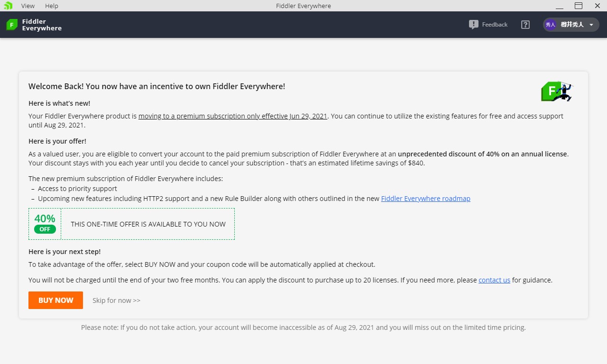
Task: Maximize the Fiddler Everywhere window
Action: 579,6
